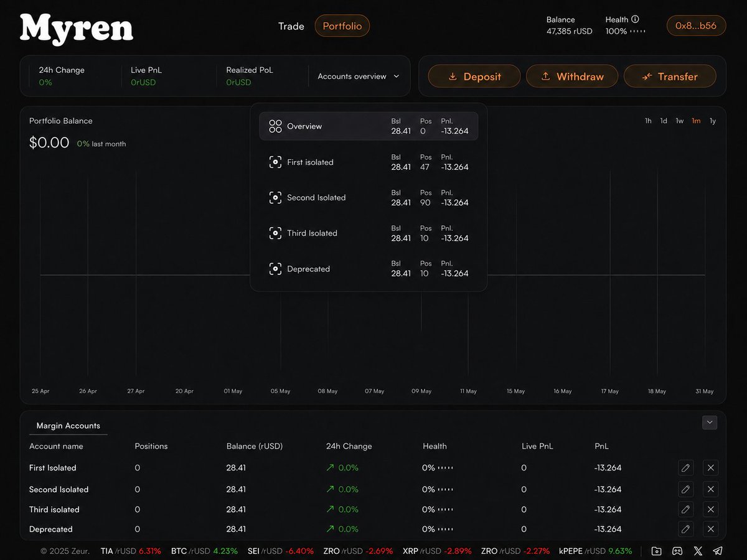Viewport: 747px width, 560px height.
Task: Open the Discord icon in footer
Action: pyautogui.click(x=677, y=551)
